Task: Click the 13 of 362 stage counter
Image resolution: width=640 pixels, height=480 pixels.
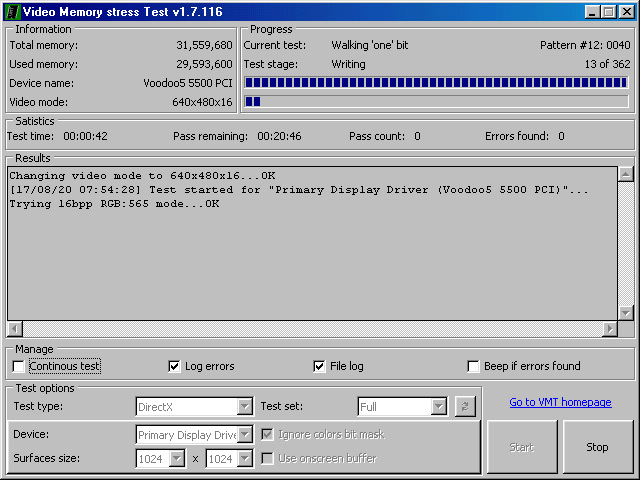Action: [607, 64]
